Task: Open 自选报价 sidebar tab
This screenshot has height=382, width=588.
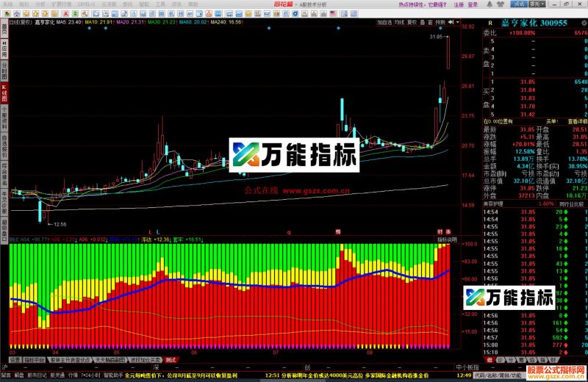Action: pos(4,147)
